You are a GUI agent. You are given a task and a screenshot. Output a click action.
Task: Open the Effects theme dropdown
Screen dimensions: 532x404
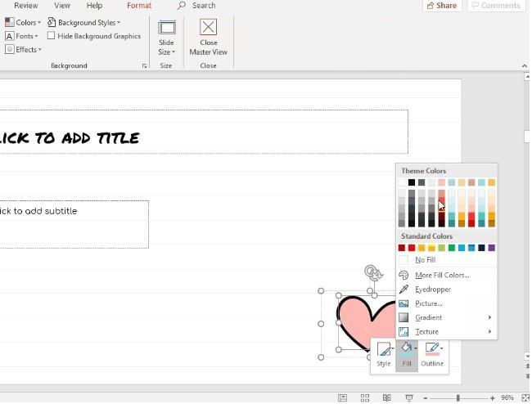23,50
